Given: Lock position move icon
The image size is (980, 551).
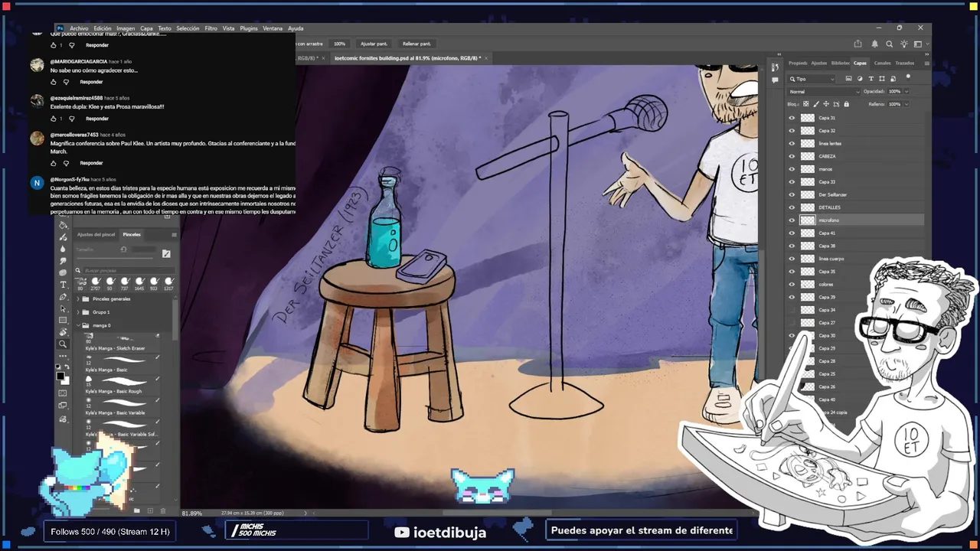Looking at the screenshot, I should tap(826, 104).
